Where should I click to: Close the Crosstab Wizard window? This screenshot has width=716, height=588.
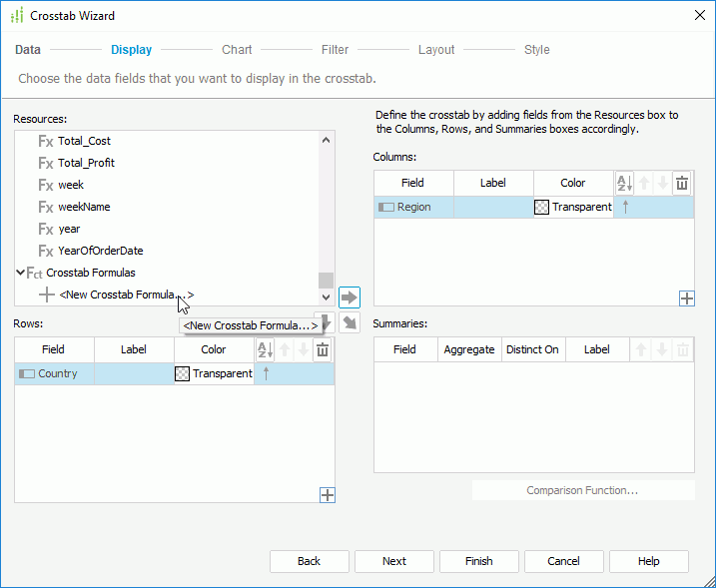(x=700, y=16)
